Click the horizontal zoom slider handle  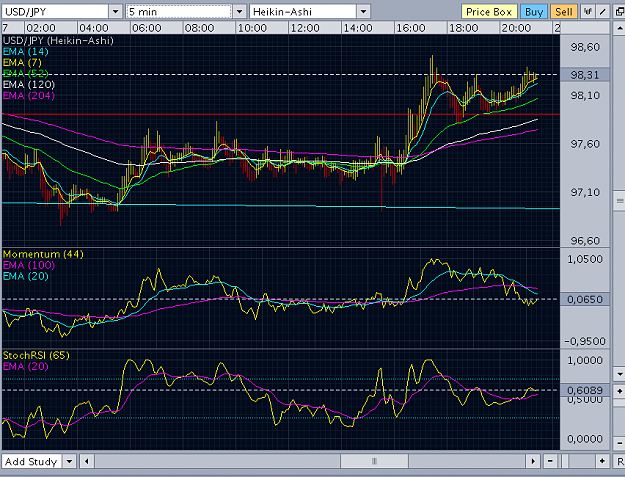point(564,461)
